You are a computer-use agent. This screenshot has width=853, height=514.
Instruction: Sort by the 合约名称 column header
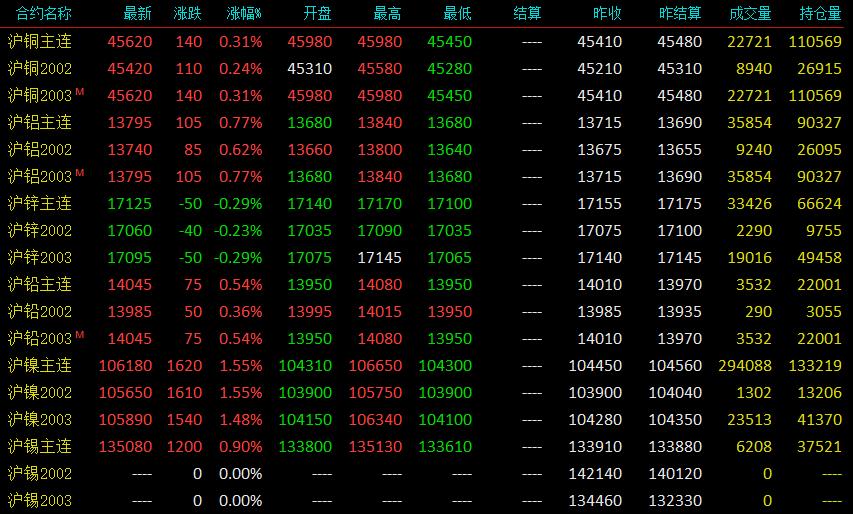pyautogui.click(x=44, y=13)
